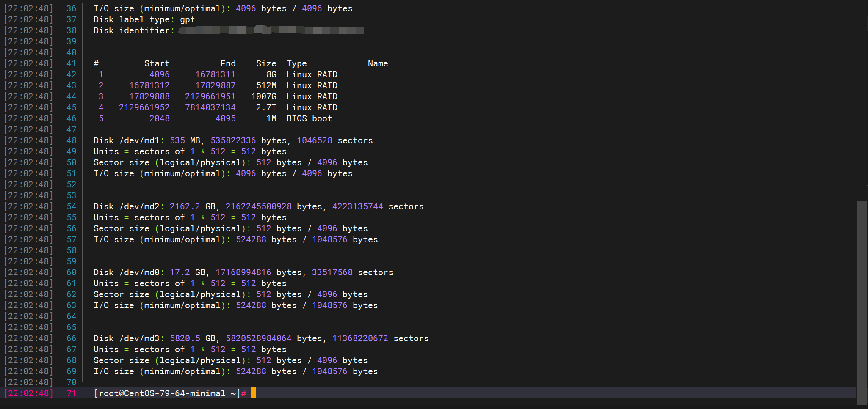Click the 1007G partition size
The height and width of the screenshot is (409, 868).
pyautogui.click(x=264, y=96)
